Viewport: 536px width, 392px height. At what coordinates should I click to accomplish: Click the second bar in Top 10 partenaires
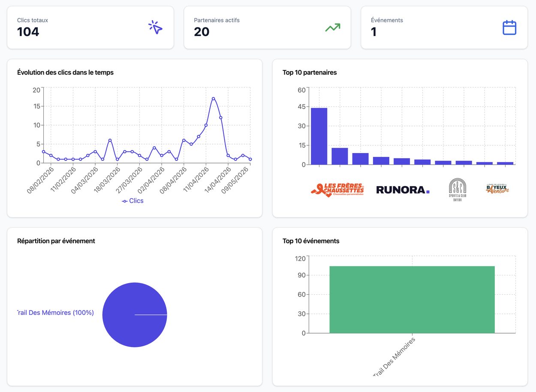(340, 156)
